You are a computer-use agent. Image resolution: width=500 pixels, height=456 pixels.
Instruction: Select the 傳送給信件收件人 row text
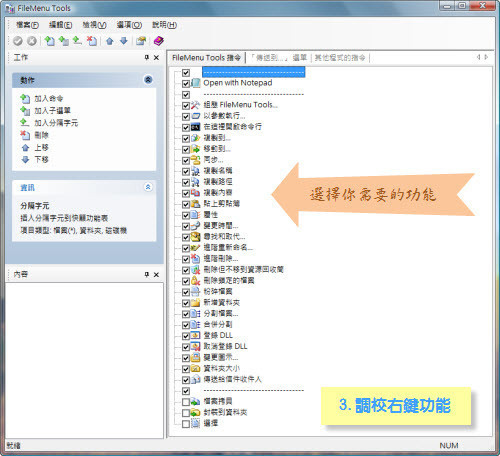[232, 380]
